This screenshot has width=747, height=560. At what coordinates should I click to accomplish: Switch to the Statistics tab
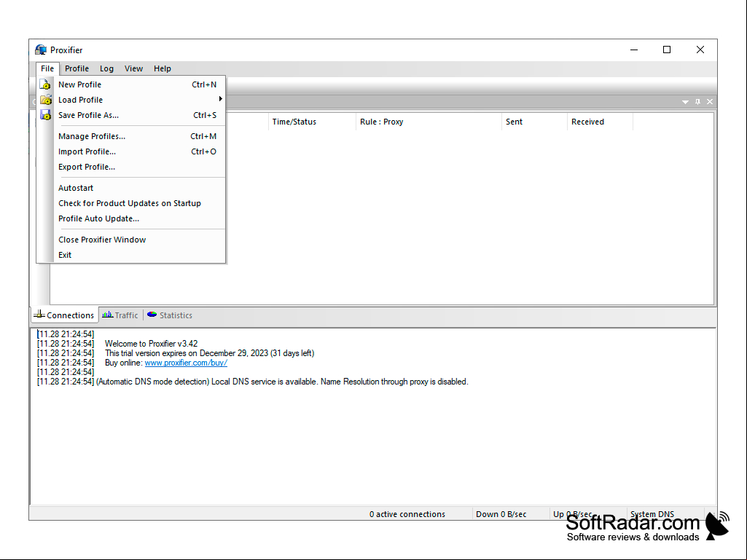coord(170,315)
